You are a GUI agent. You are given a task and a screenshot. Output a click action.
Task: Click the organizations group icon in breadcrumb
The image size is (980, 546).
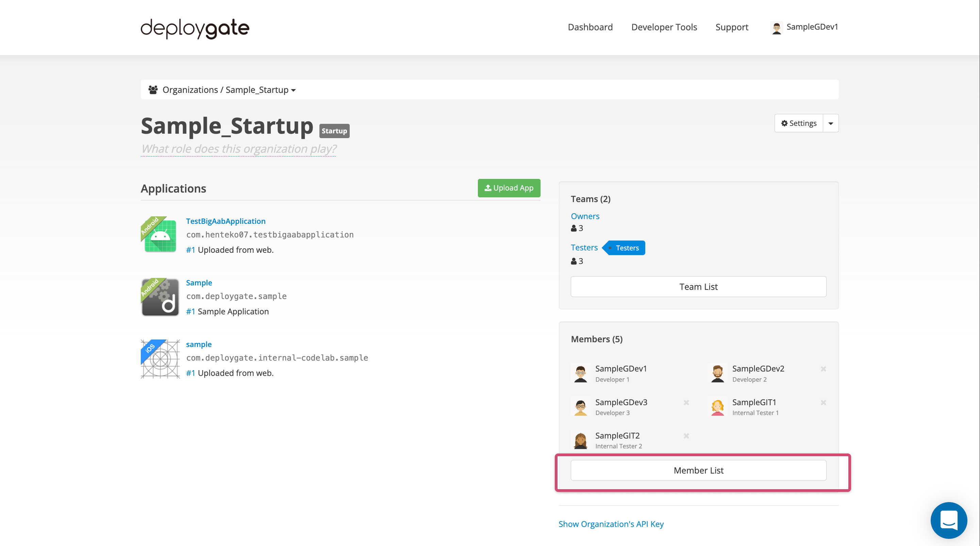pyautogui.click(x=153, y=90)
